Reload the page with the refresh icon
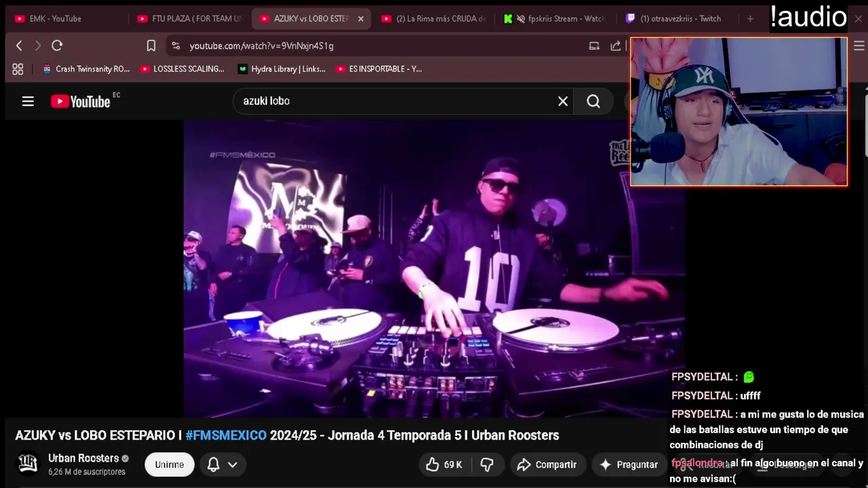 (x=57, y=45)
